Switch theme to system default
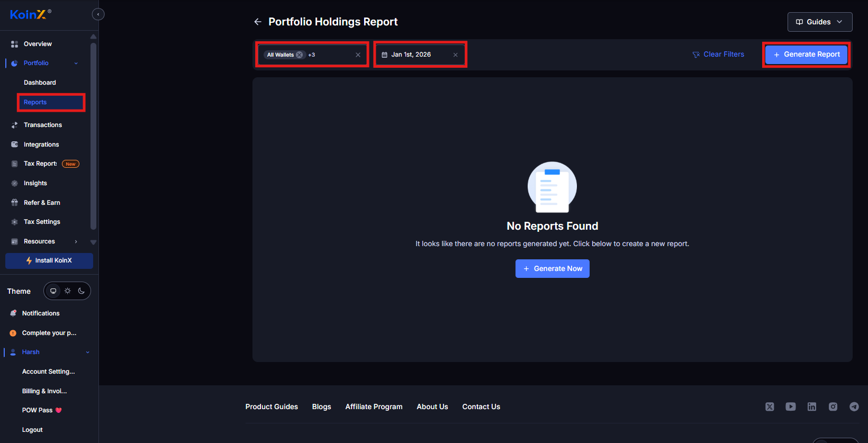This screenshot has height=443, width=868. coord(53,291)
